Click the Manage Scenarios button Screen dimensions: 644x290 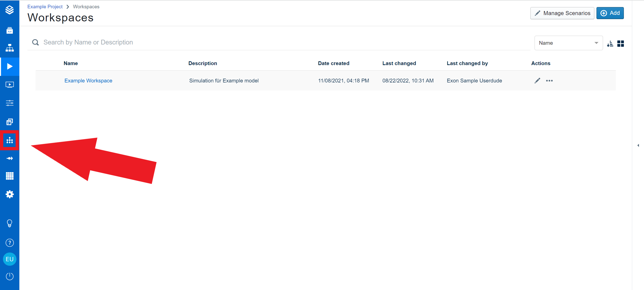coord(562,13)
